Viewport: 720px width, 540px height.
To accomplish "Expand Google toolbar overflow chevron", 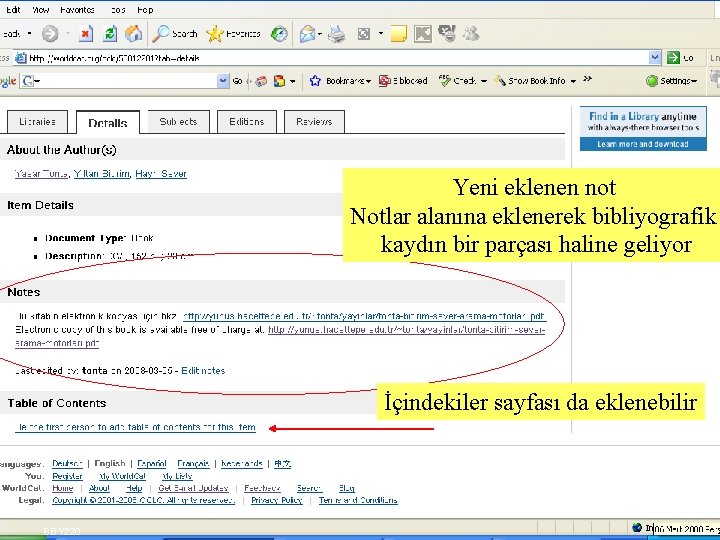I will (x=587, y=79).
